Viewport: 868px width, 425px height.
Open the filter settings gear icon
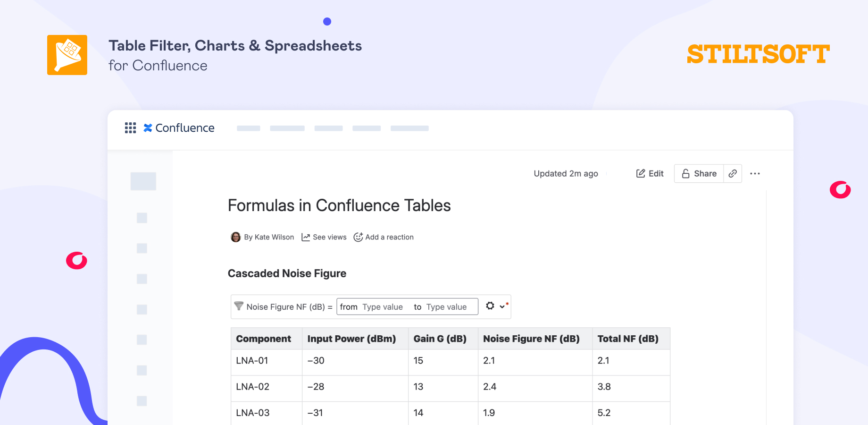click(490, 306)
